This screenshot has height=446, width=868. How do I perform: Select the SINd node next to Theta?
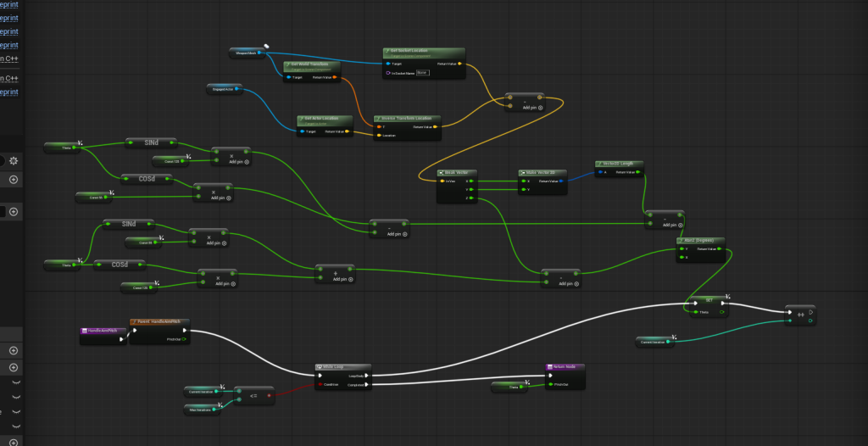point(151,142)
